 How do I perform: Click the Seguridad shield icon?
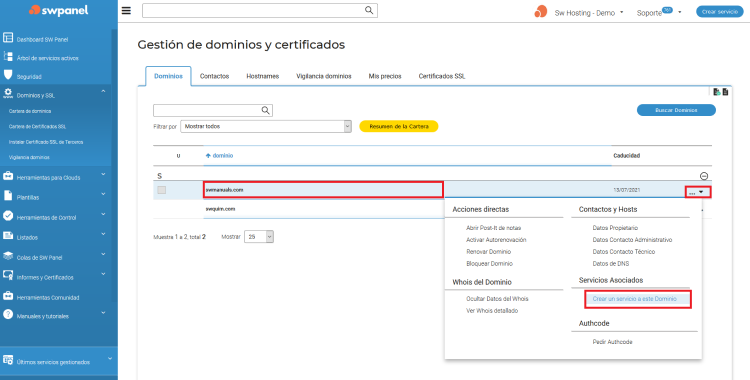8,75
